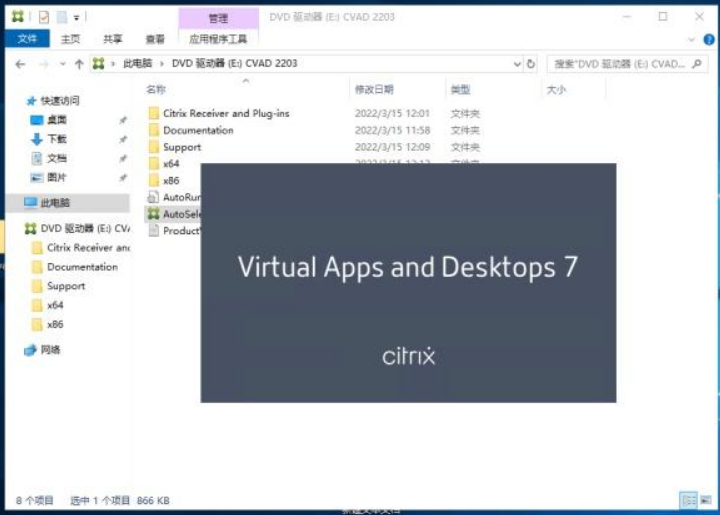Switch to the 主页 ribbon tab
Screen dimensions: 720x515
pos(70,39)
